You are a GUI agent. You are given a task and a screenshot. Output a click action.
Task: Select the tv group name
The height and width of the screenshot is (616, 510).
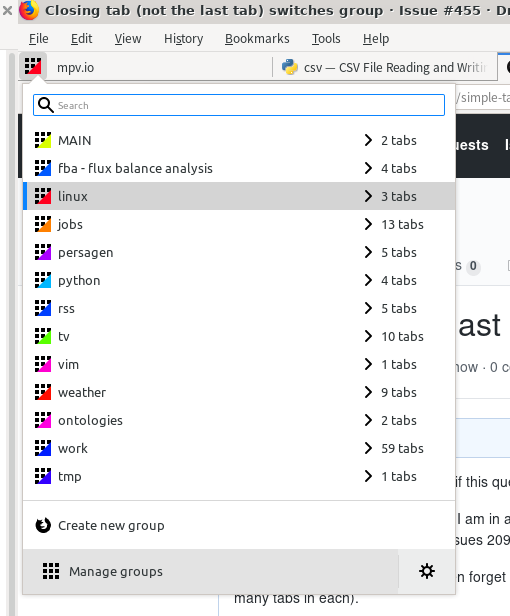64,336
